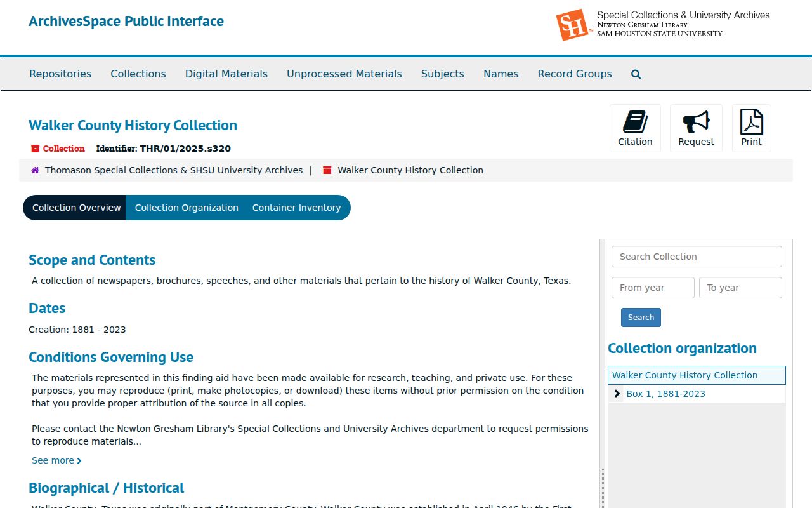The image size is (812, 508).
Task: Click the Conditions Governing Use heading
Action: (111, 357)
